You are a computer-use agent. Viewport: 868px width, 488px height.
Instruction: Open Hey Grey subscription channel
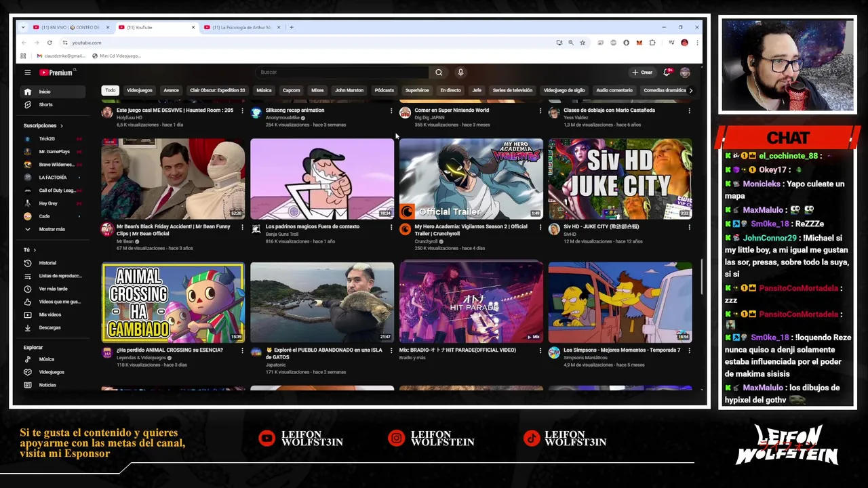click(54, 203)
